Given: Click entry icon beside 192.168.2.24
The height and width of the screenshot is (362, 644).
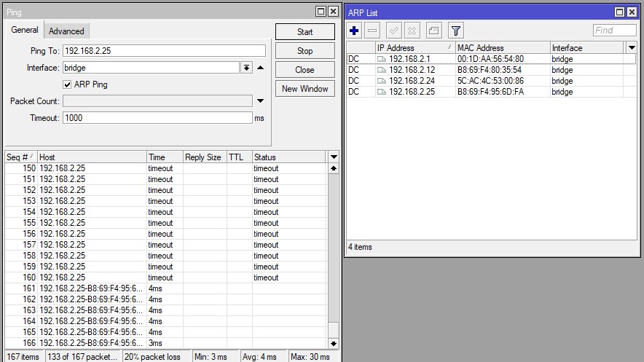Looking at the screenshot, I should [382, 81].
